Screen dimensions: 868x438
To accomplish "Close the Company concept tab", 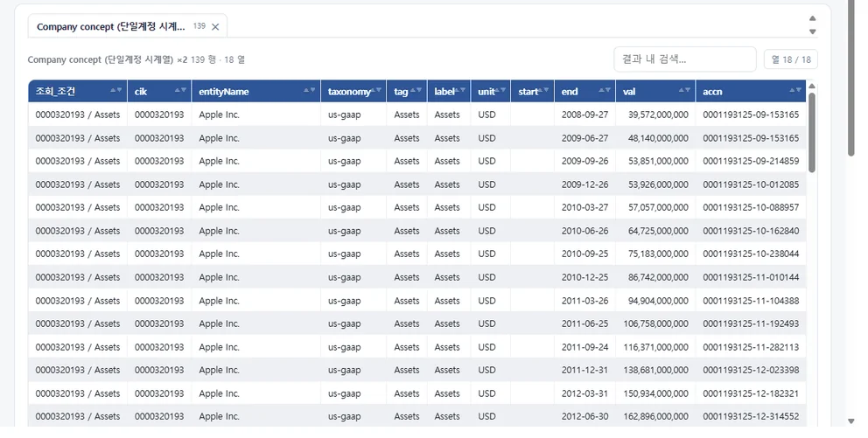I will pyautogui.click(x=215, y=26).
